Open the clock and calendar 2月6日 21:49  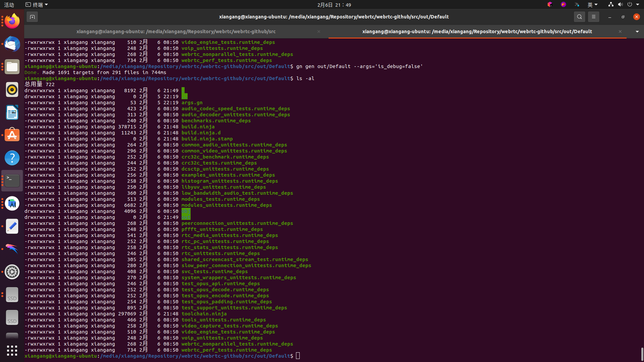(334, 5)
